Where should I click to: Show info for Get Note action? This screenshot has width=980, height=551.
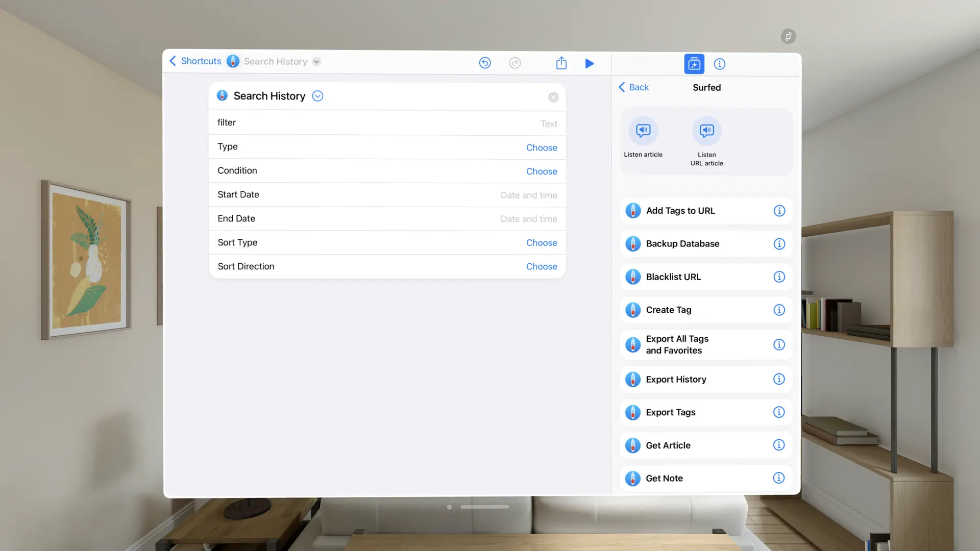[779, 478]
